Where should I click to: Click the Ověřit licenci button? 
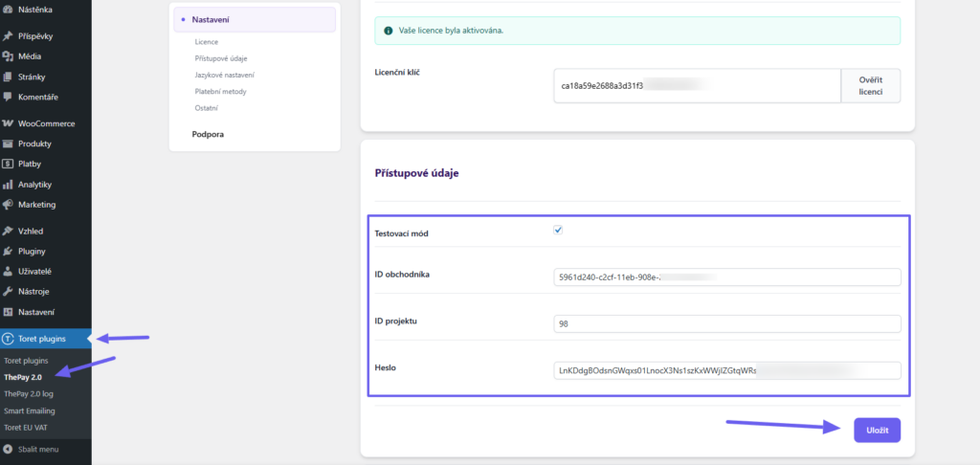[871, 85]
